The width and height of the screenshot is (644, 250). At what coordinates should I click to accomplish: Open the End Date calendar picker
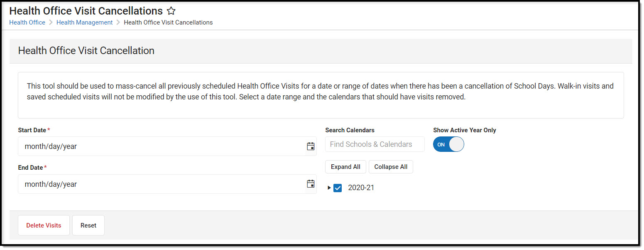311,184
